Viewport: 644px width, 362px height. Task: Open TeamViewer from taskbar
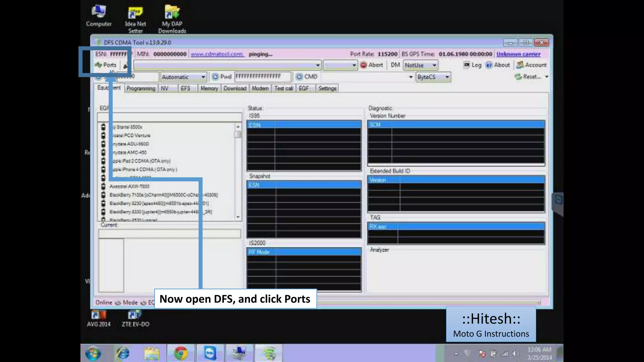210,353
